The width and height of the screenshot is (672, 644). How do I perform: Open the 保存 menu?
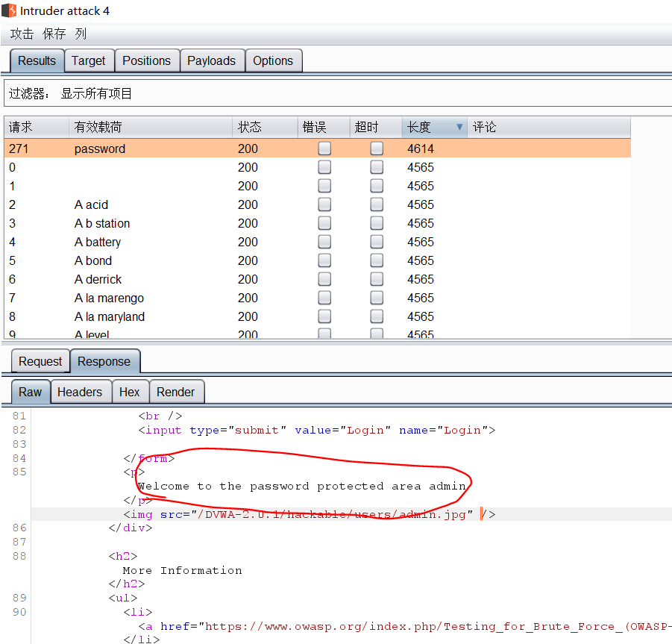point(54,34)
